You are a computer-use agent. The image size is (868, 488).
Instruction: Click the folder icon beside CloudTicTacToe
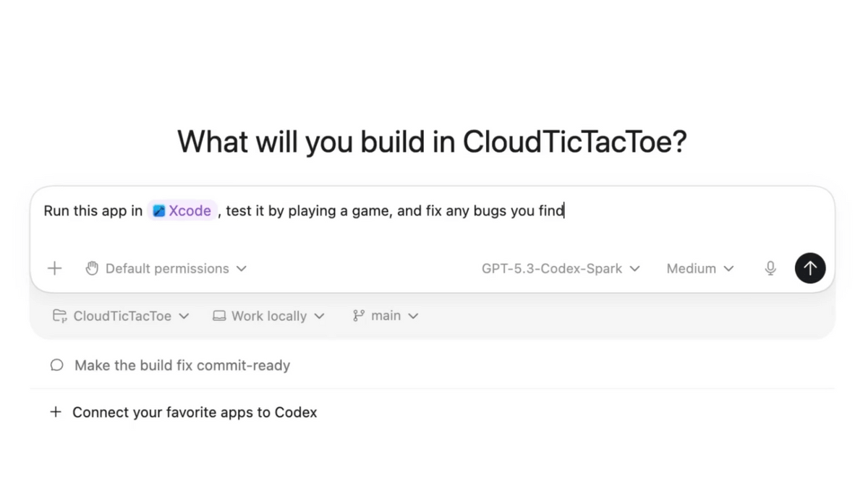tap(59, 316)
